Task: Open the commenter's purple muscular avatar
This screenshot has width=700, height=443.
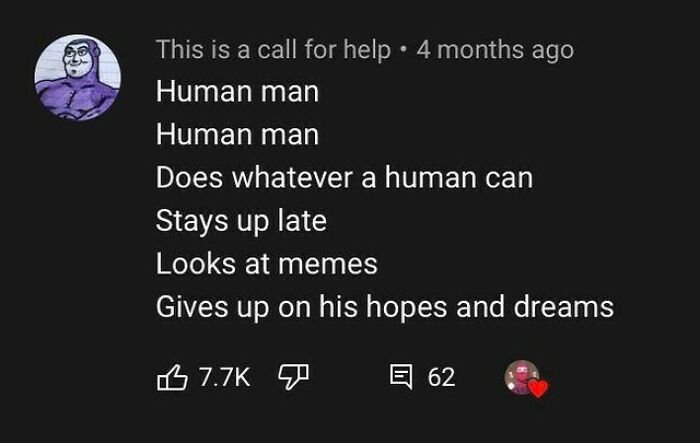Action: [78, 77]
